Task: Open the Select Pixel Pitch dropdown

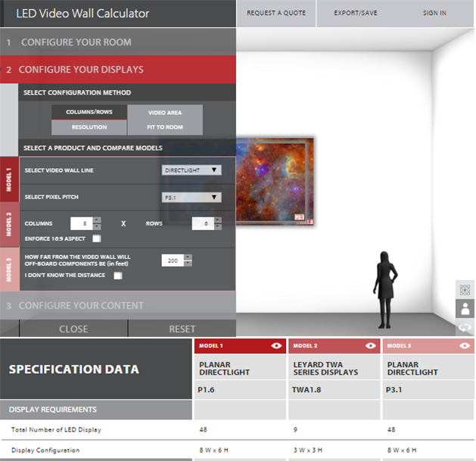Action: [191, 198]
